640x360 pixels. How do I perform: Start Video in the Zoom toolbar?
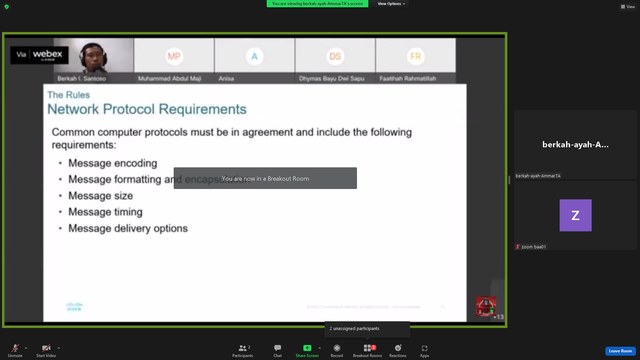tap(46, 350)
